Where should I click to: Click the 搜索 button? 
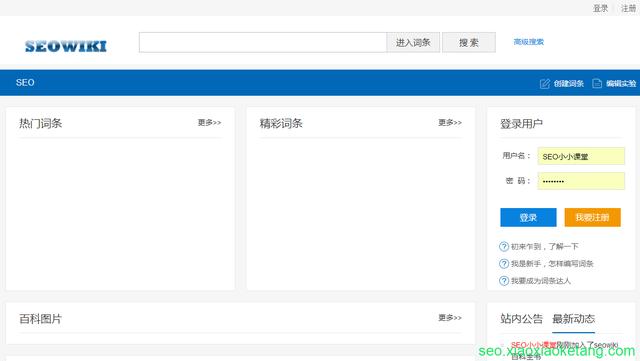[469, 42]
